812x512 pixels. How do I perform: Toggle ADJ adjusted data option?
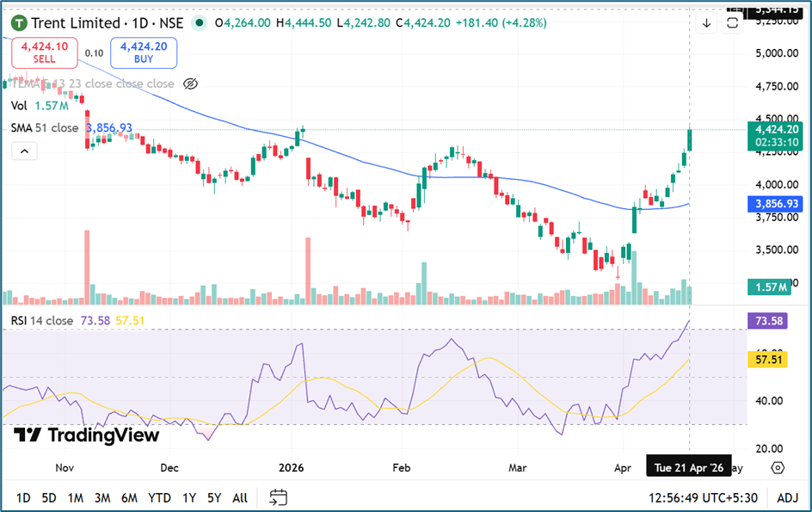click(x=787, y=497)
